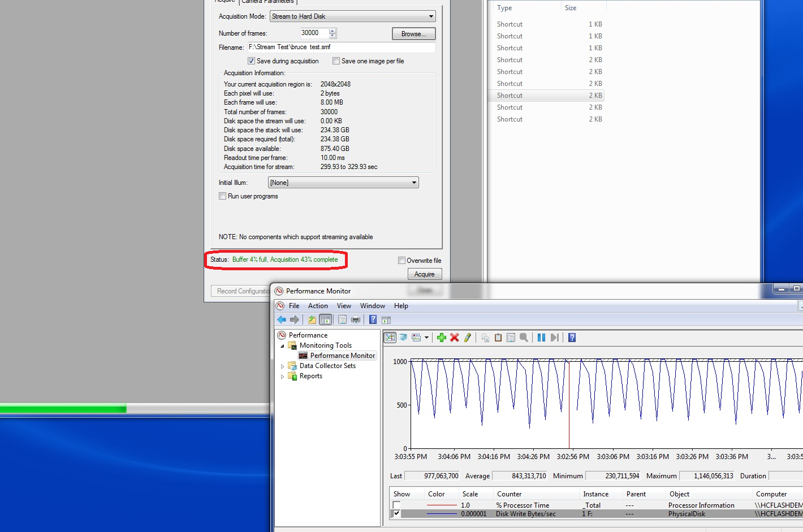Screen dimensions: 803x532
Task: Switch to the Camera Parameters tab
Action: pyautogui.click(x=267, y=2)
